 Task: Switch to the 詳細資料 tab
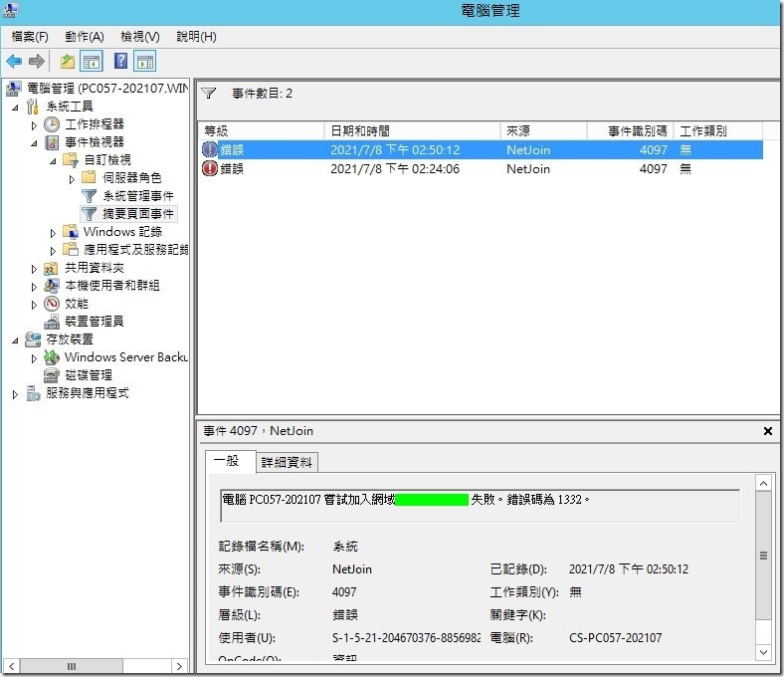287,462
